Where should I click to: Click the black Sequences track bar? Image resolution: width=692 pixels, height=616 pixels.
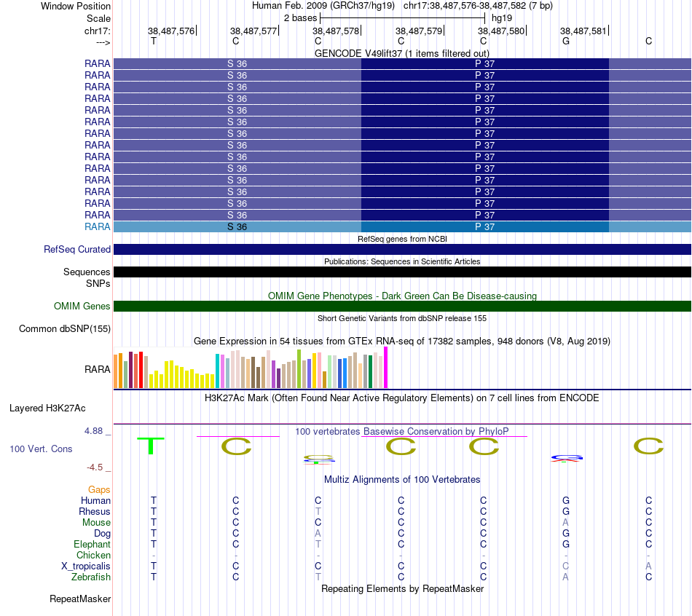coord(402,272)
